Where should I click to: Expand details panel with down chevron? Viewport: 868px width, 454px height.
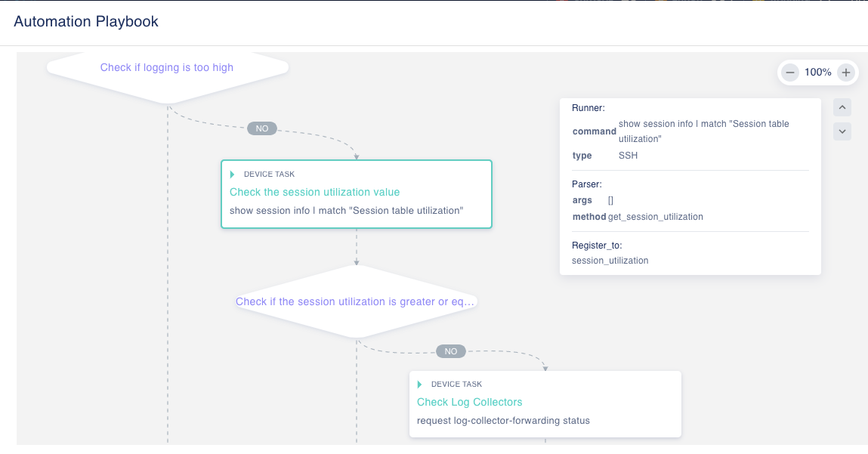coord(842,131)
